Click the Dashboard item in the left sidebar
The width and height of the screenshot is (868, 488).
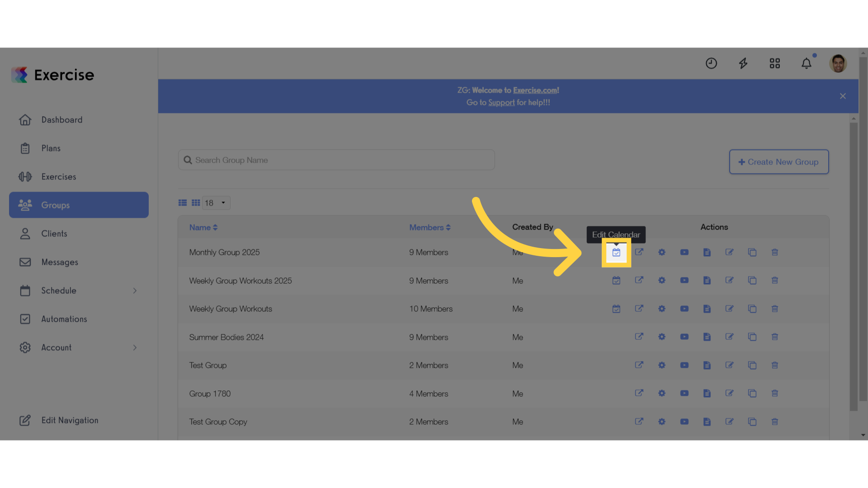[x=62, y=119]
